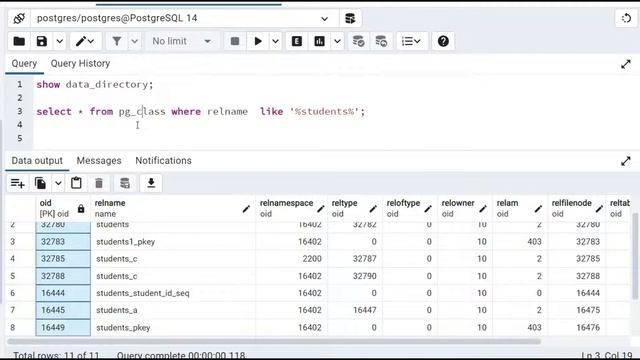Open the Messages tab
This screenshot has height=360, width=640.
(99, 161)
